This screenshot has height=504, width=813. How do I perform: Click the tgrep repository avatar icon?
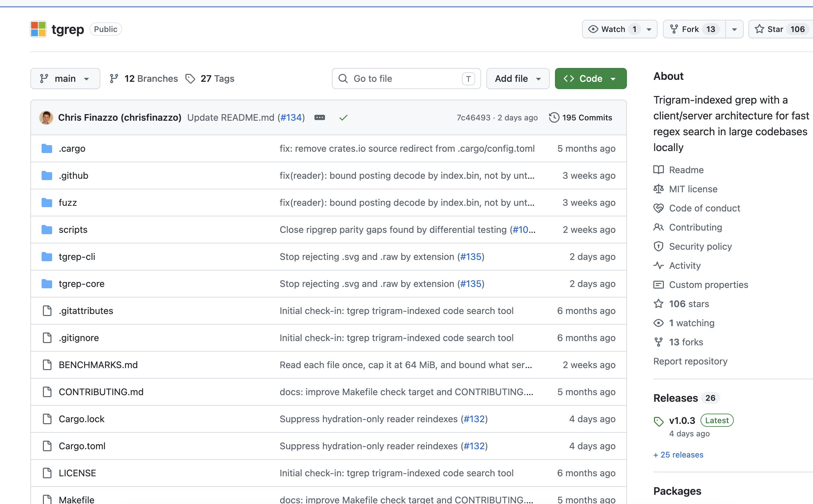pyautogui.click(x=38, y=29)
